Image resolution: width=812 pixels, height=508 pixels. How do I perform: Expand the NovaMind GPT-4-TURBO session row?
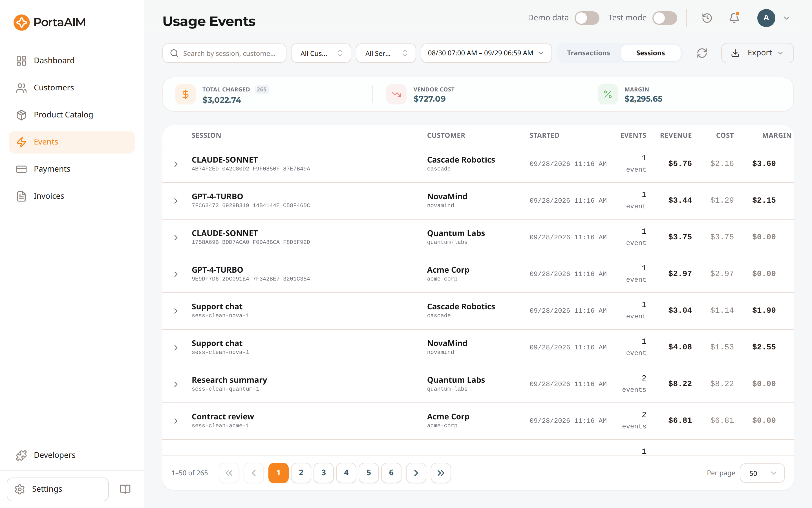pos(176,201)
